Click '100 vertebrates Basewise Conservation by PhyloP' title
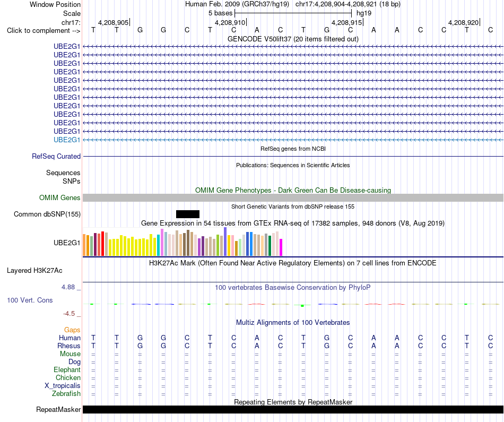 click(293, 288)
